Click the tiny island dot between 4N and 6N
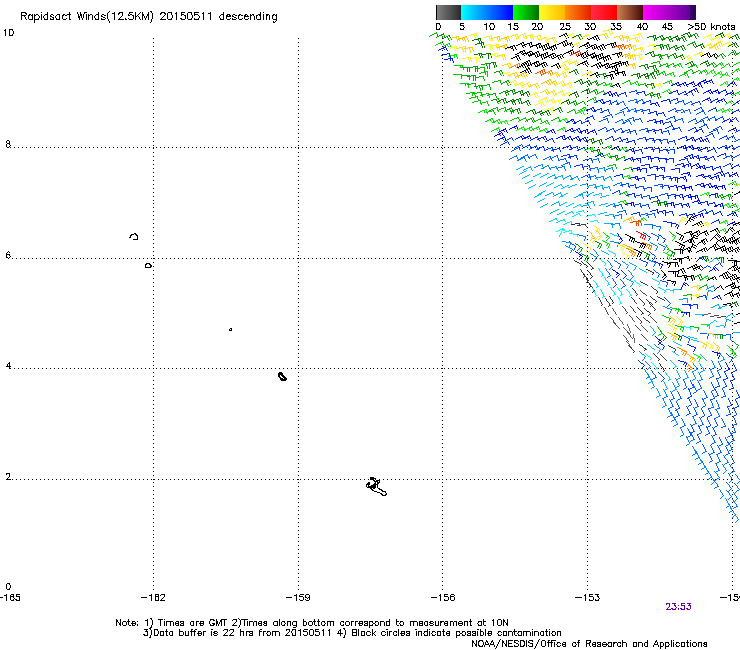The image size is (740, 650). pyautogui.click(x=230, y=329)
